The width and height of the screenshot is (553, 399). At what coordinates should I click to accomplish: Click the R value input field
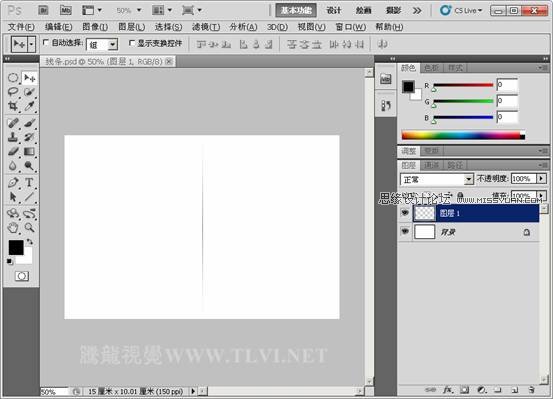tap(507, 85)
